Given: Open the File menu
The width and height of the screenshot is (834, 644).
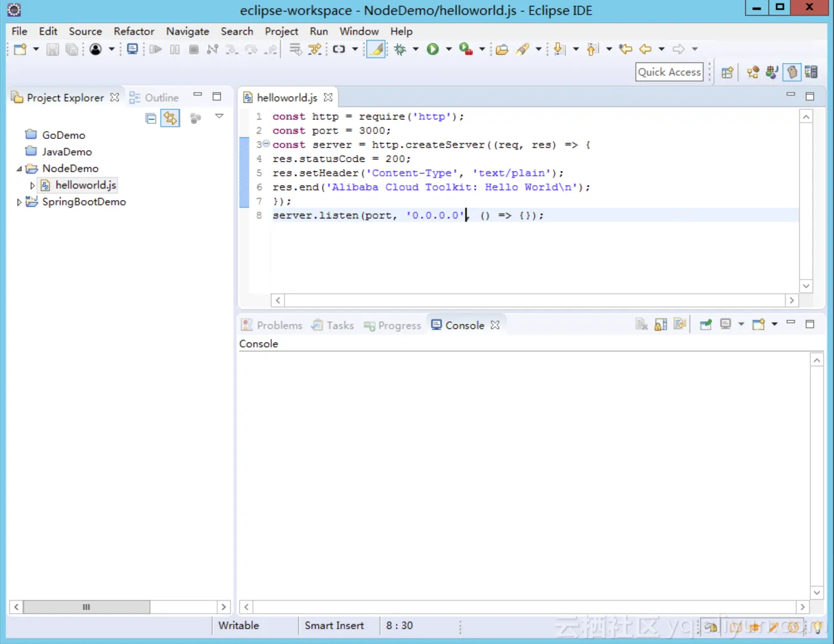Looking at the screenshot, I should (x=20, y=32).
